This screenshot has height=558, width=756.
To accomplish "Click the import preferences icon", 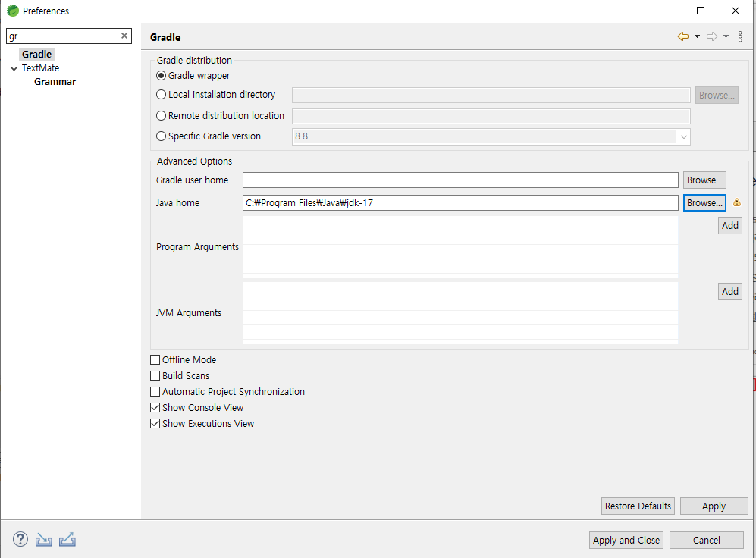I will pos(43,540).
